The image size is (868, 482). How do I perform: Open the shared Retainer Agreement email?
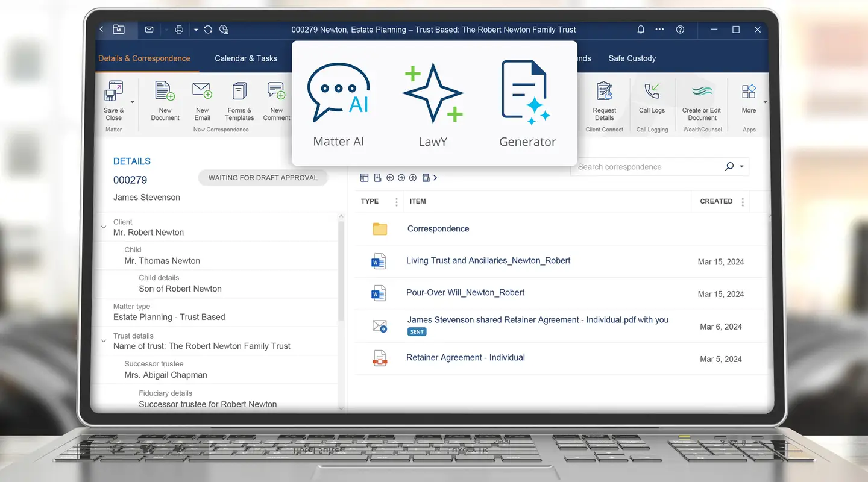538,320
